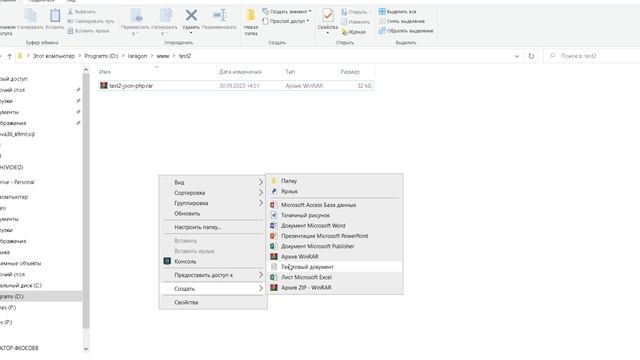Click the navigation pane scroll-down arrow
The image size is (640, 360).
coord(86,349)
